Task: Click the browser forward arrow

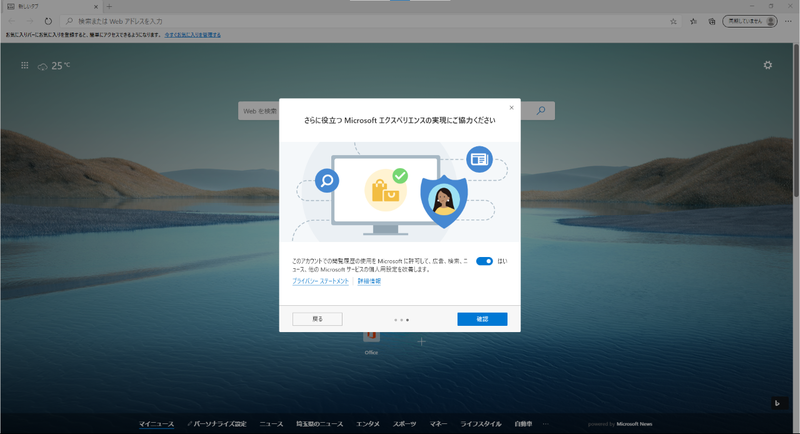Action: [30, 21]
